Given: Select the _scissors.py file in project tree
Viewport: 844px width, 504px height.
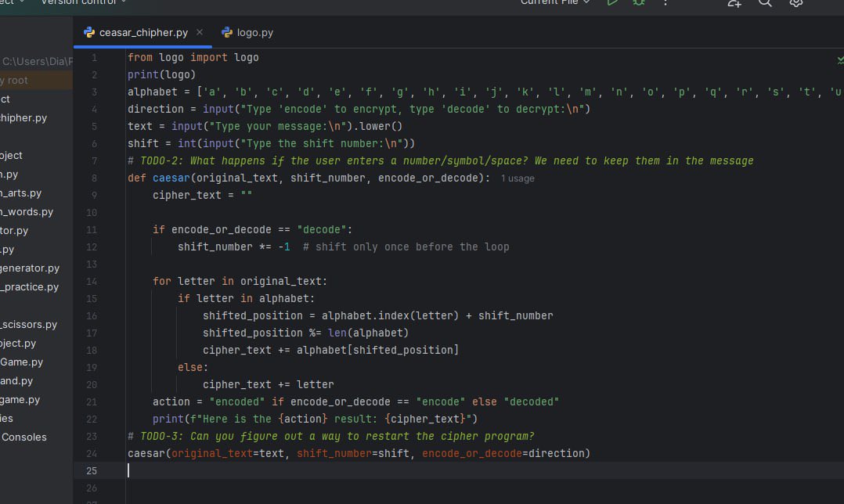Looking at the screenshot, I should (28, 324).
